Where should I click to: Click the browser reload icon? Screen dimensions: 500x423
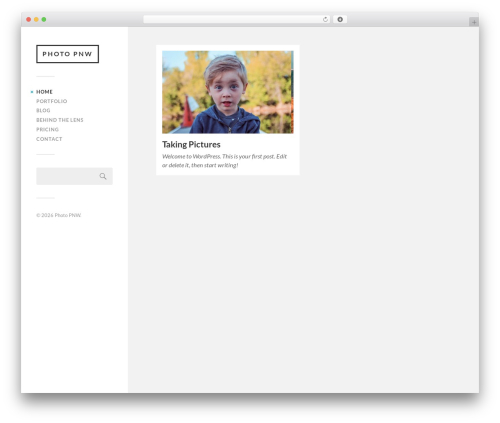[325, 20]
